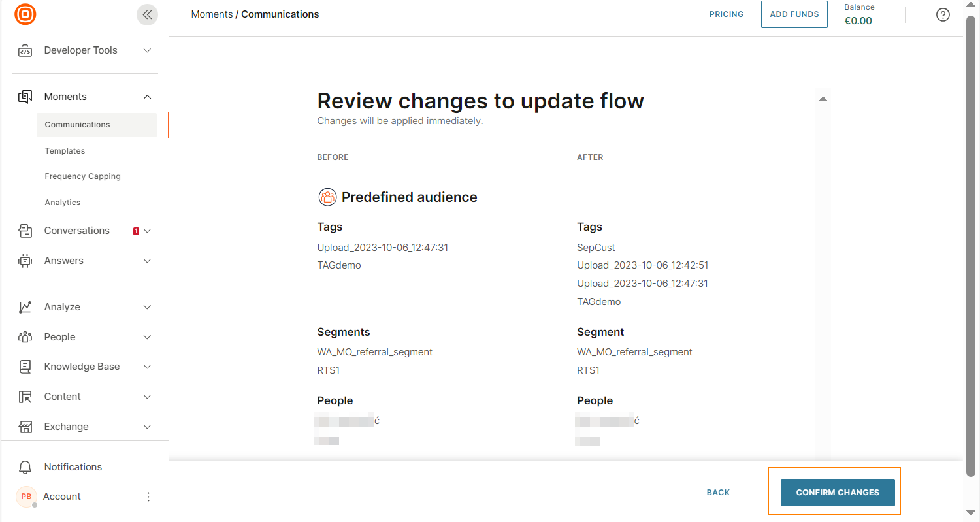The width and height of the screenshot is (980, 522).
Task: Collapse the Moments section chevron
Action: [x=147, y=97]
